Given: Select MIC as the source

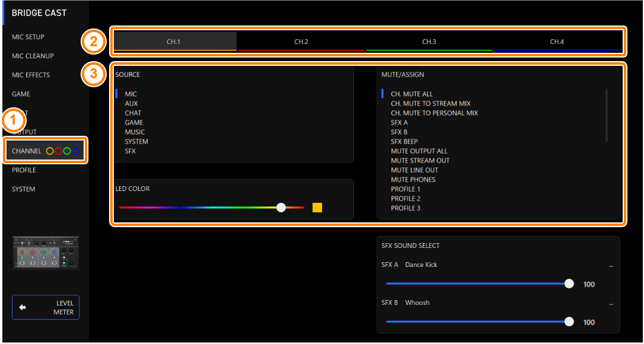Looking at the screenshot, I should click(130, 94).
